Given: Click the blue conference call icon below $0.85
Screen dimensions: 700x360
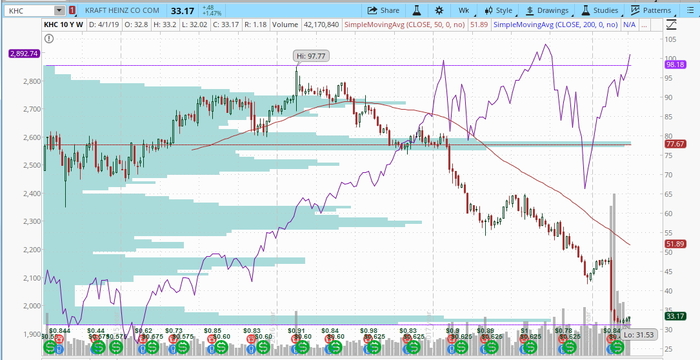Looking at the screenshot, I should pyautogui.click(x=211, y=349).
